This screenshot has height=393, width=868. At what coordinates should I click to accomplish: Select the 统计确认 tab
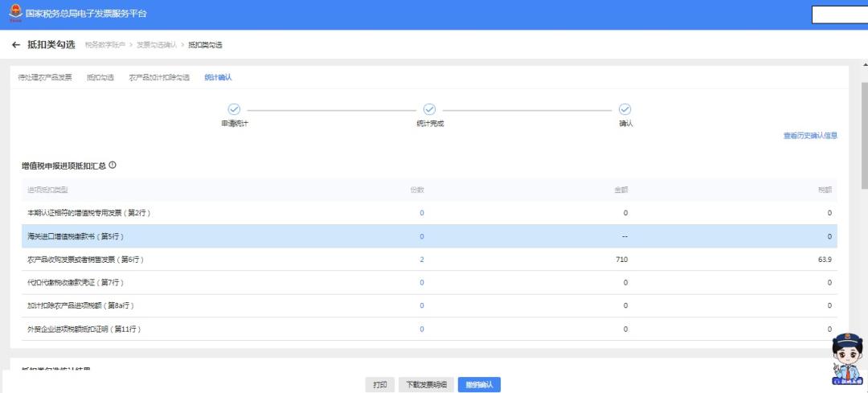[x=218, y=77]
